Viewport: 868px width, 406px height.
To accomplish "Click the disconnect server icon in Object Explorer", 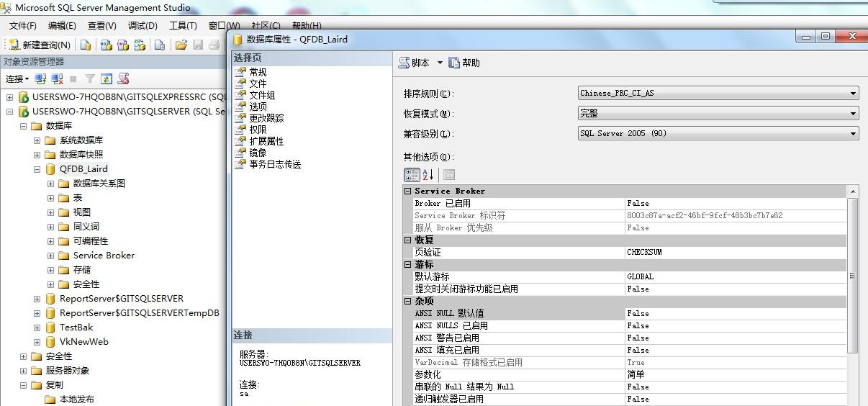I will (x=56, y=78).
